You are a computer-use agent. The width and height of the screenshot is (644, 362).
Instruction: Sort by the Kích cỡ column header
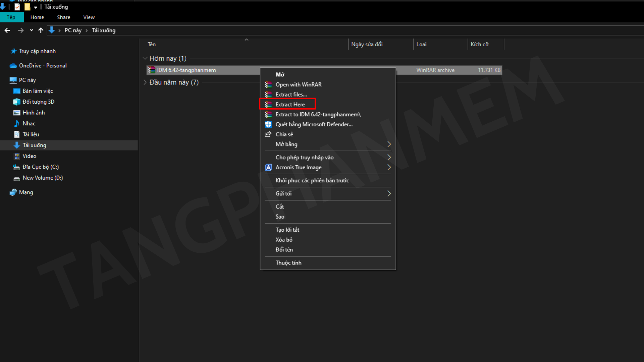coord(480,44)
